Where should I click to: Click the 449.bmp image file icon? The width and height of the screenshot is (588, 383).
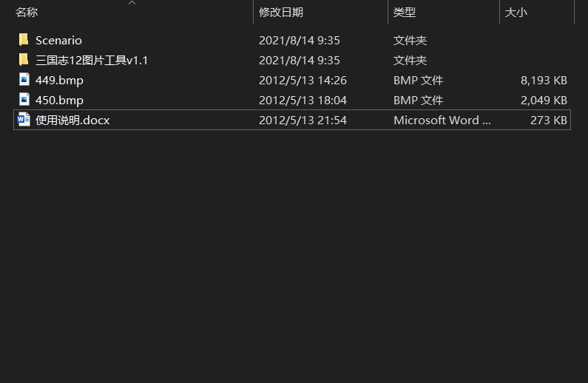point(24,79)
